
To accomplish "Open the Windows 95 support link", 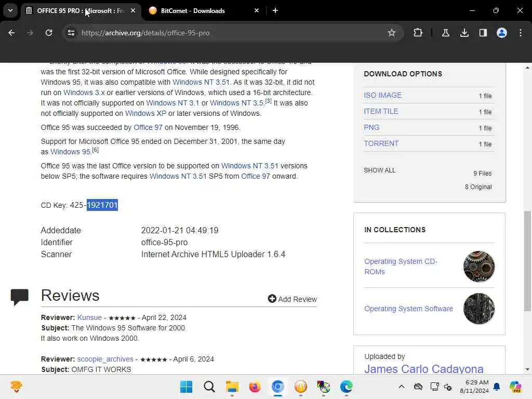I will click(71, 152).
